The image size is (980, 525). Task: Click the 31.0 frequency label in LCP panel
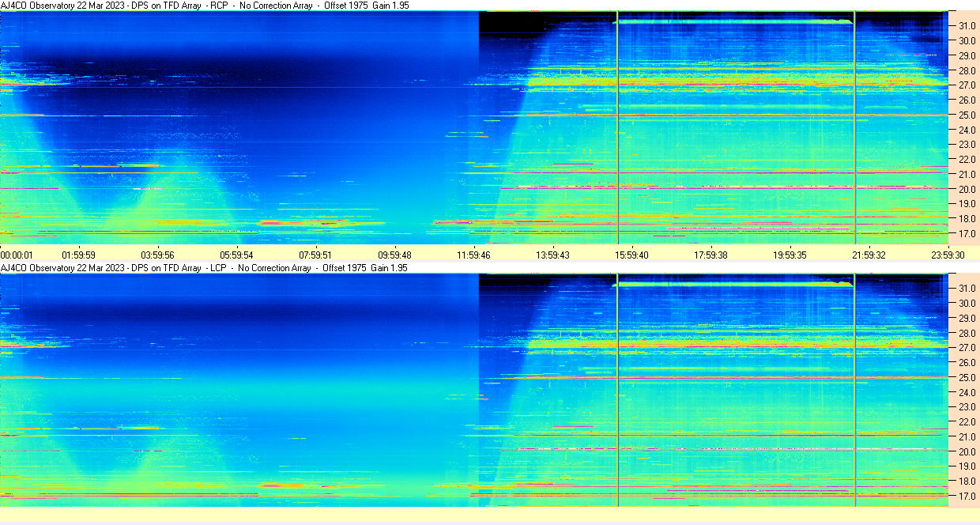pos(967,289)
